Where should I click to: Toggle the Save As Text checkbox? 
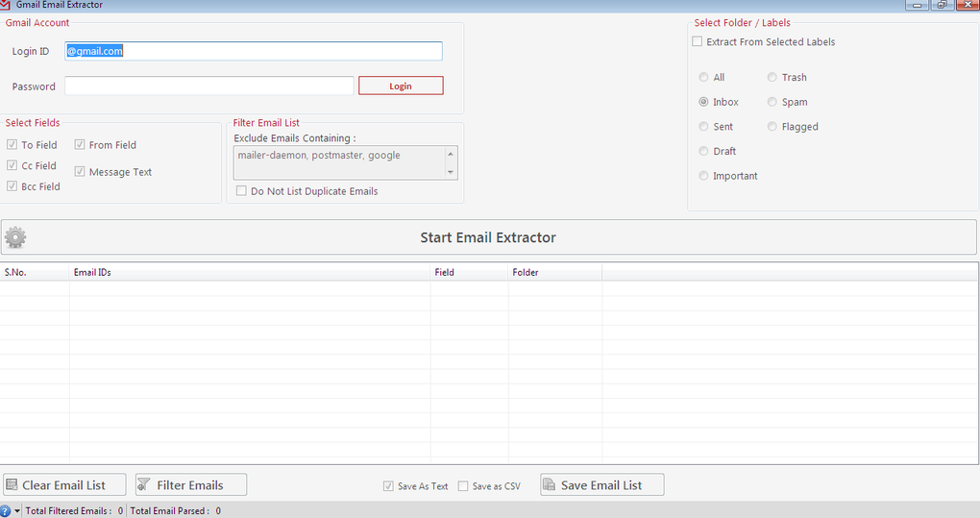click(388, 485)
